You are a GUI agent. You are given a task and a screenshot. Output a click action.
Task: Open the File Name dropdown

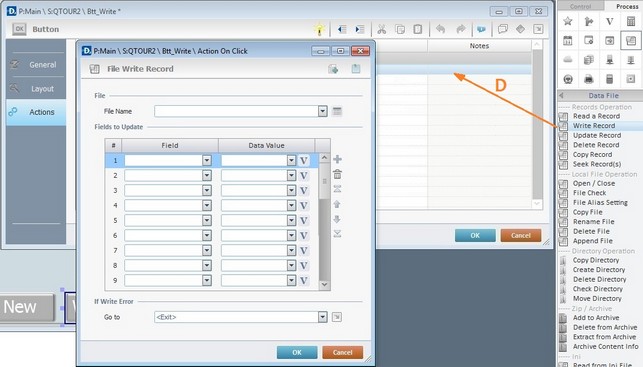pos(322,111)
